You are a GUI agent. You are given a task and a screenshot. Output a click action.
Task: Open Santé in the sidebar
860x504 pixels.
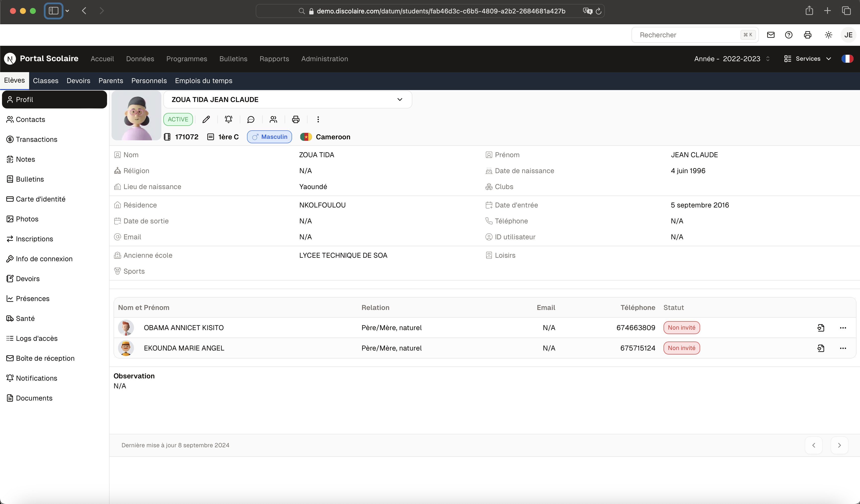[55, 318]
